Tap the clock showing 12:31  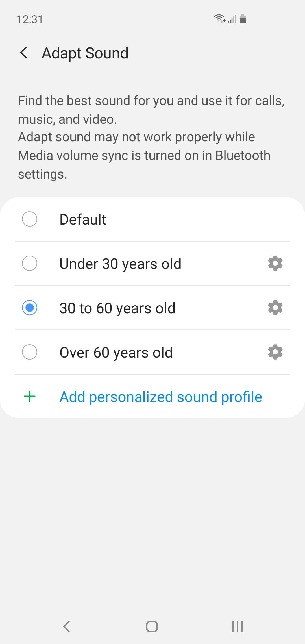pos(30,19)
